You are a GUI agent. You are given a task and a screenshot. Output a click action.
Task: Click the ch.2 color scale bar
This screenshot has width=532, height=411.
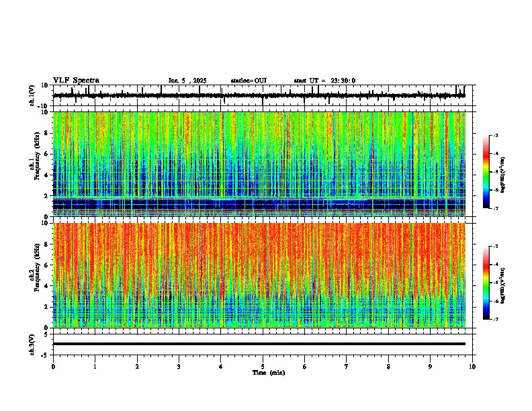[x=486, y=283]
